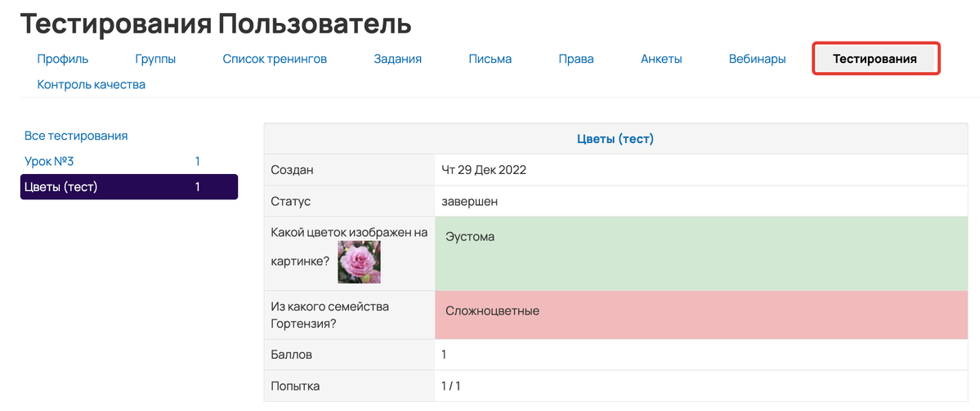Click the Все тестирования link
The width and height of the screenshot is (980, 411).
(x=76, y=136)
